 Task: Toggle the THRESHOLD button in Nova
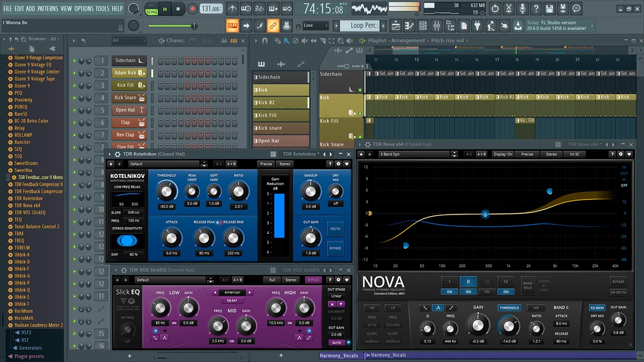[509, 308]
